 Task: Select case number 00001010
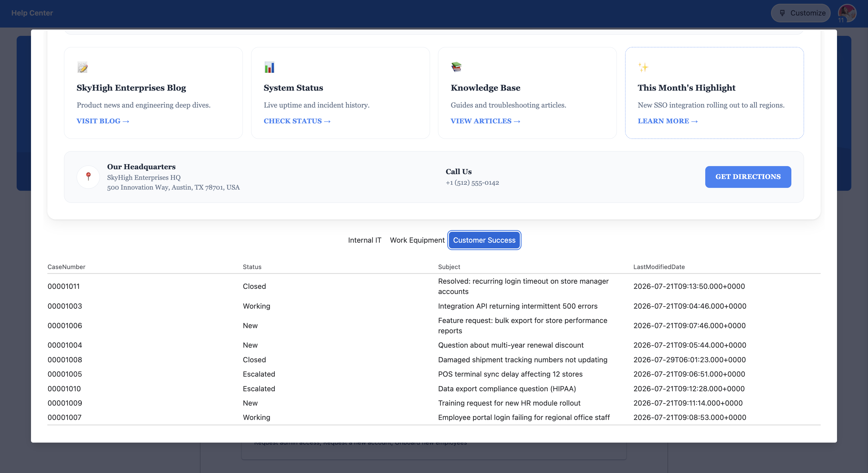64,388
